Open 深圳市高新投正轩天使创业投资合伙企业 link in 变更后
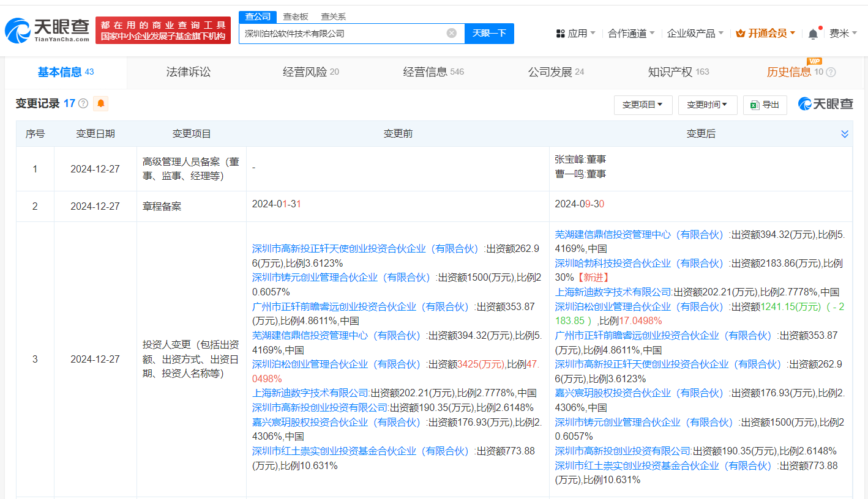 tap(670, 364)
